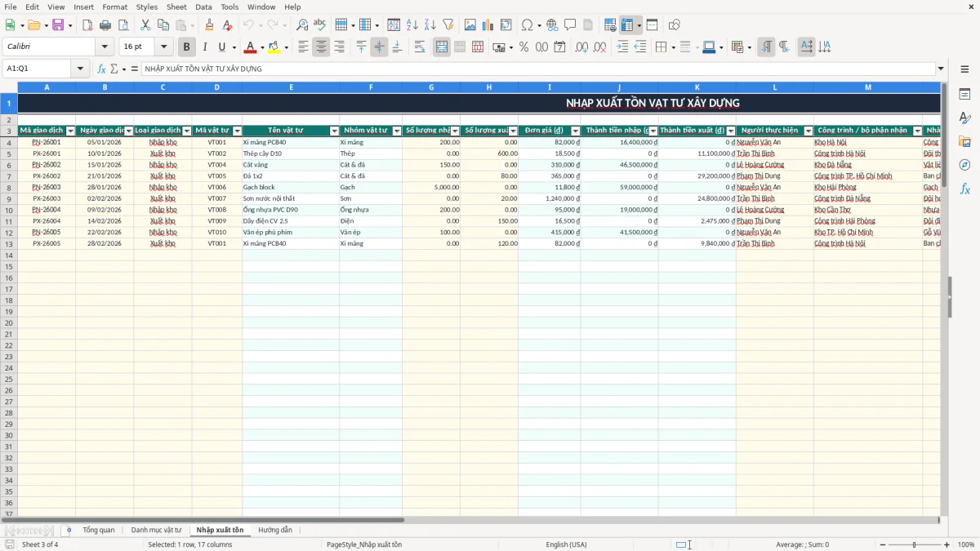This screenshot has height=551, width=980.
Task: Open the Data menu
Action: tap(203, 7)
